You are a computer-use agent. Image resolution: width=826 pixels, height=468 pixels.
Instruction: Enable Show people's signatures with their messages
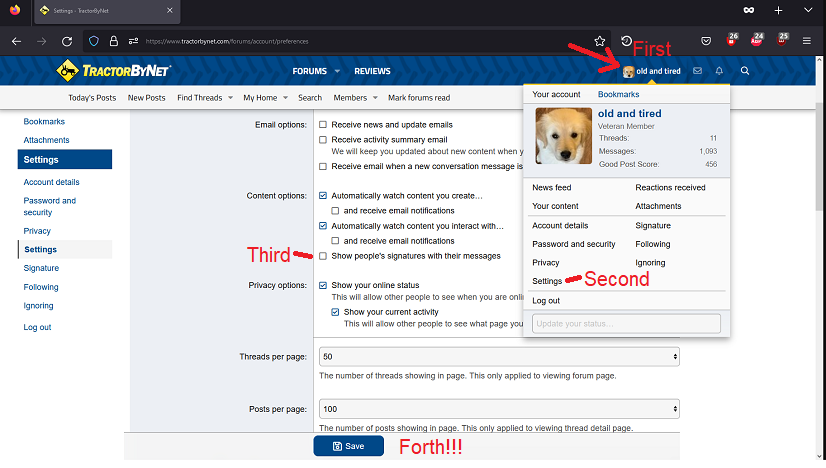[323, 256]
